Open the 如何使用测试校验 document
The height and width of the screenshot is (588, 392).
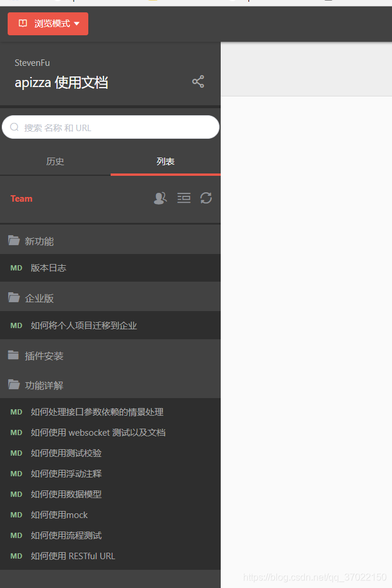click(111, 453)
